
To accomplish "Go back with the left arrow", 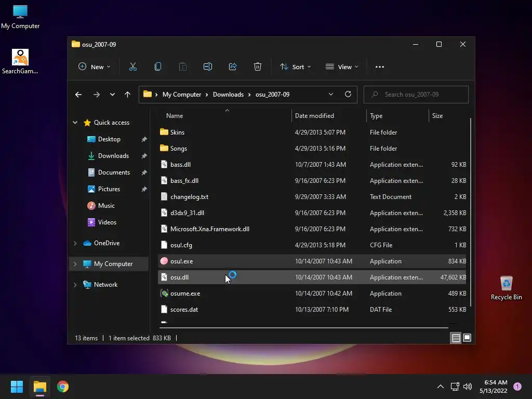I will [78, 95].
